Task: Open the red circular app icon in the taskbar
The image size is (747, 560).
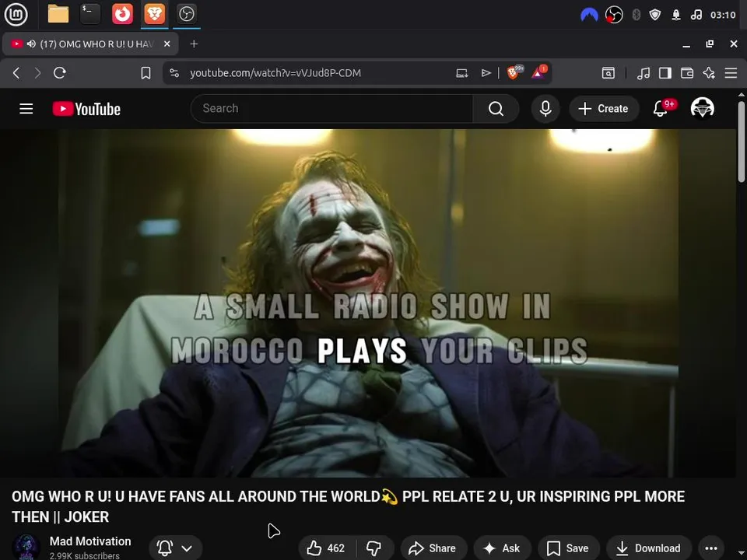Action: coord(122,14)
